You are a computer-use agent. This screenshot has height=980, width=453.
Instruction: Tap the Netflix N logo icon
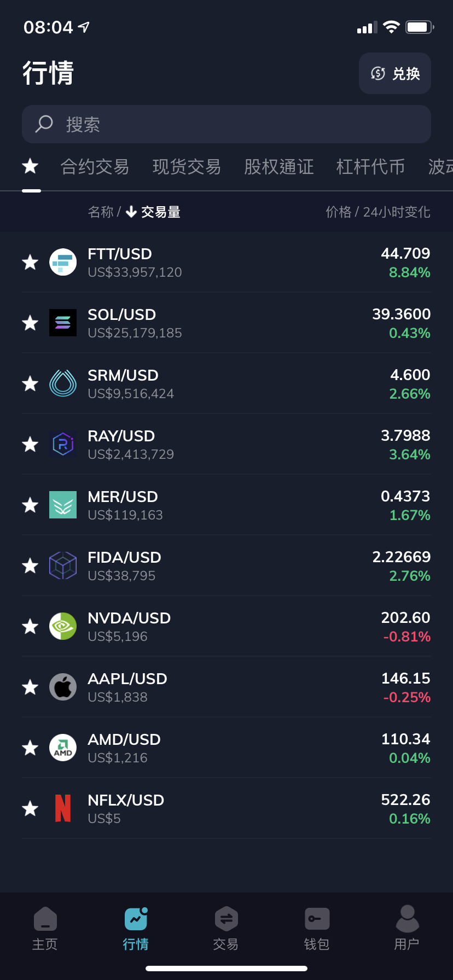click(x=63, y=808)
